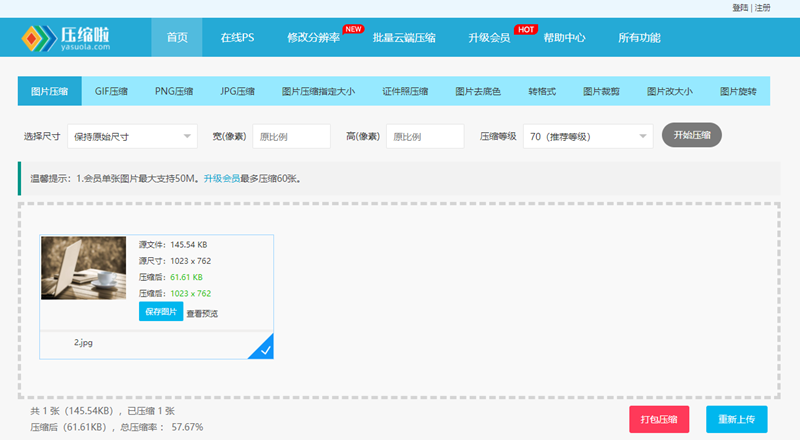Switch to 图片改大小 tab
This screenshot has height=440, width=800.
(x=669, y=91)
